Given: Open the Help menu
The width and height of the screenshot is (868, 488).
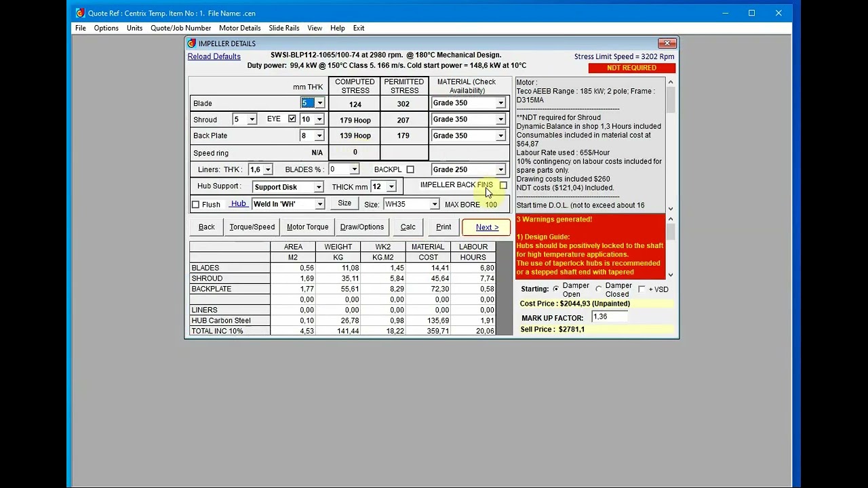Looking at the screenshot, I should 338,28.
